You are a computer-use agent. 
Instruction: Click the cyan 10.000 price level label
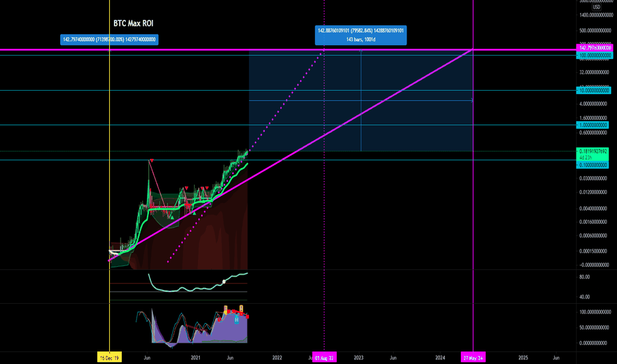594,91
